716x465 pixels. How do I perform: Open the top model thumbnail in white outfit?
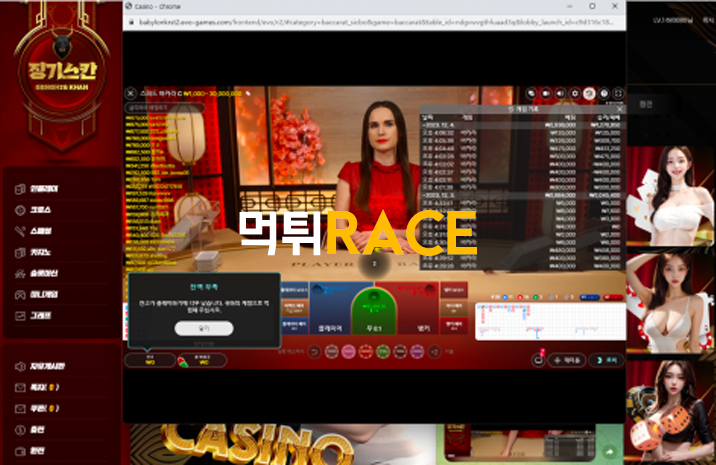click(670, 196)
